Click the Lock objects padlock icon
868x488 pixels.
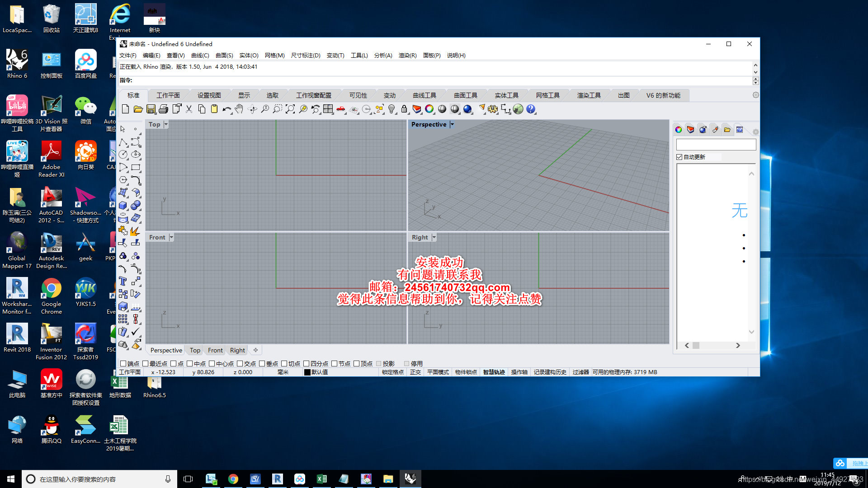pos(404,109)
